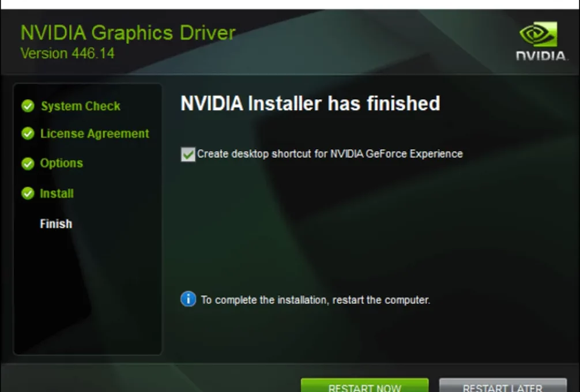Click the NVIDIA eye logo icon

click(538, 34)
